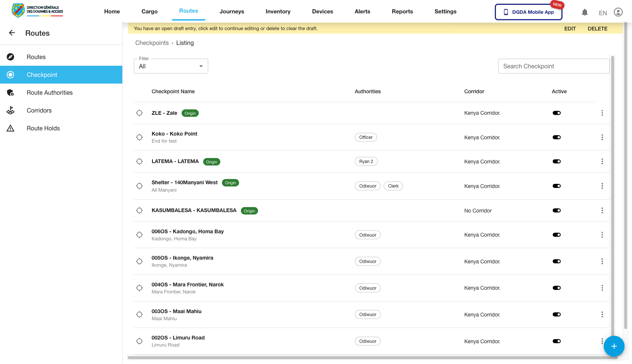
Task: Toggle active switch for Koko - Koko Point
Action: pos(557,137)
